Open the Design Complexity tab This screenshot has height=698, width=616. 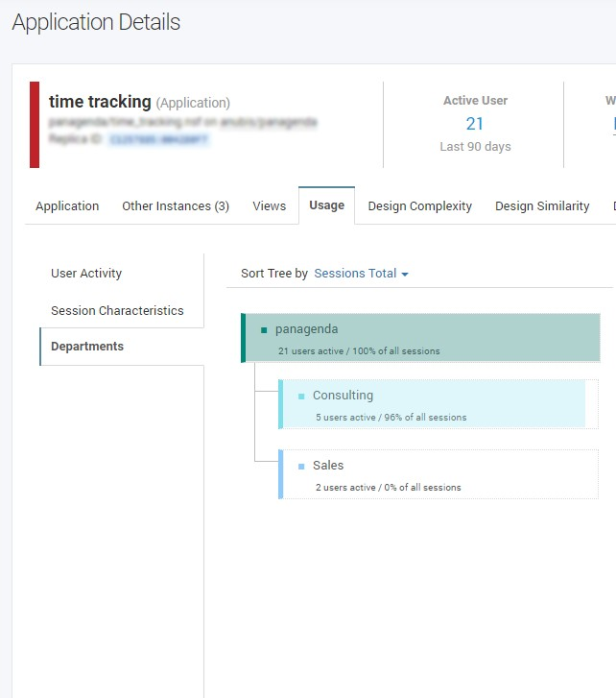419,206
